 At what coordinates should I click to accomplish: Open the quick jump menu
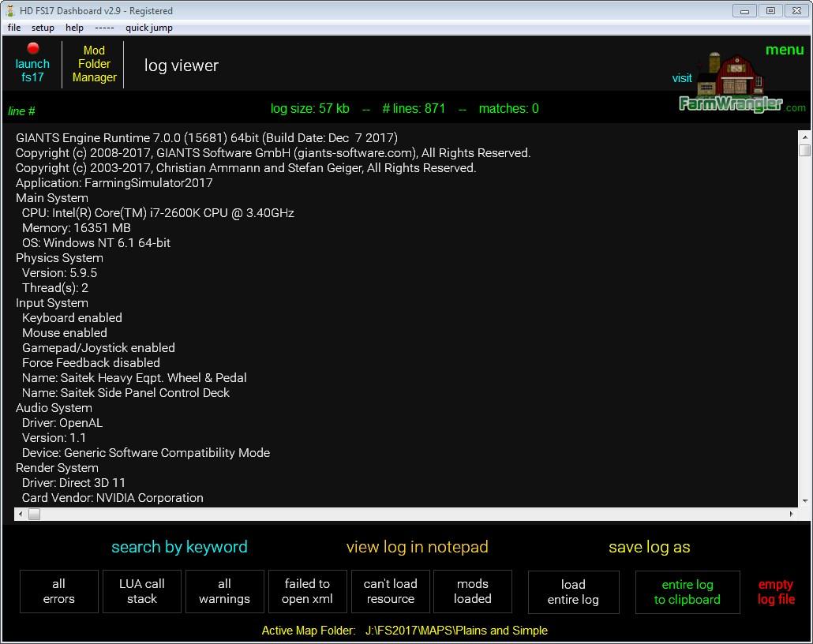click(148, 28)
